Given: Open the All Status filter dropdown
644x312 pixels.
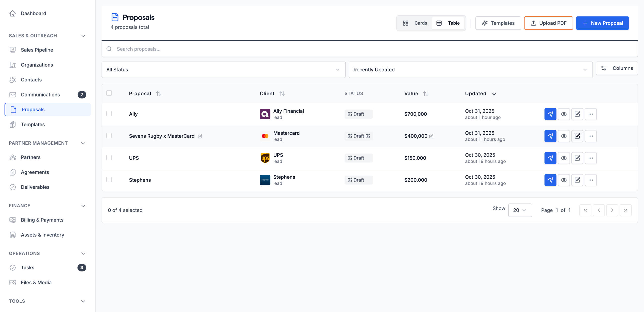Looking at the screenshot, I should (223, 70).
